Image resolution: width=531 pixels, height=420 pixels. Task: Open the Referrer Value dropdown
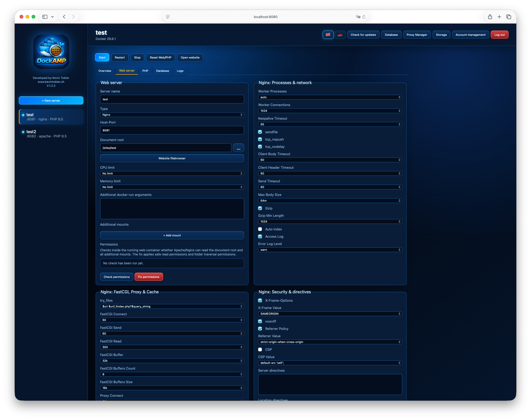point(330,342)
